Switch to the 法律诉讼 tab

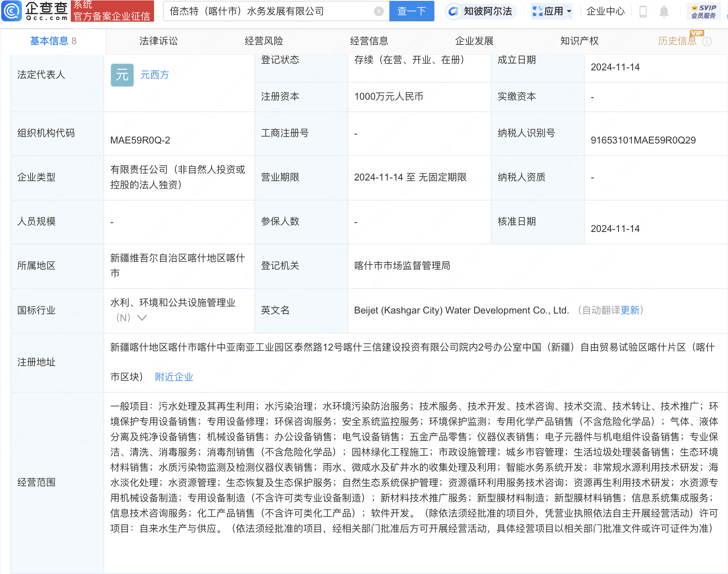[158, 41]
